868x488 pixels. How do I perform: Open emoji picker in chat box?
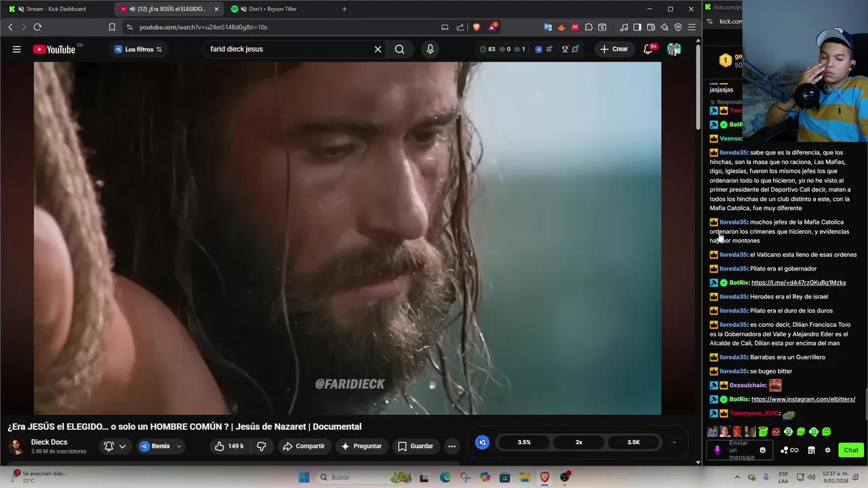click(x=763, y=450)
